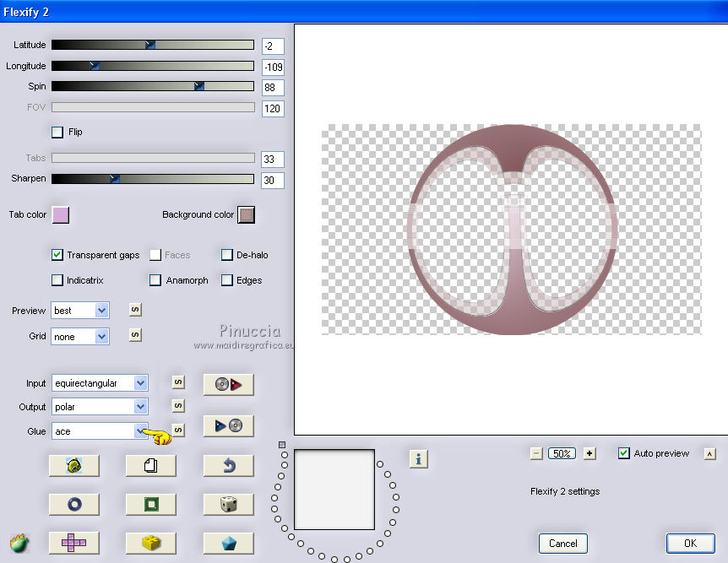Viewport: 728px width, 563px height.
Task: Click the FOV value field
Action: pyautogui.click(x=273, y=109)
